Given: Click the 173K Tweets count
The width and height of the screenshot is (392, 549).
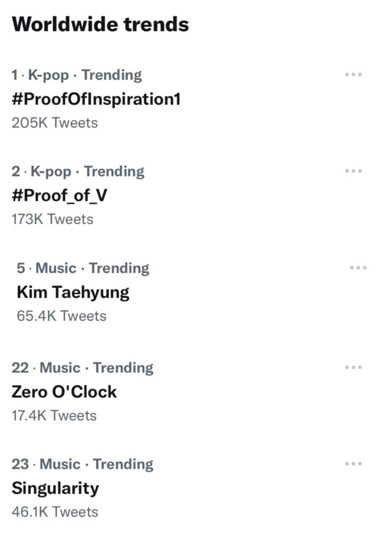Looking at the screenshot, I should 53,219.
